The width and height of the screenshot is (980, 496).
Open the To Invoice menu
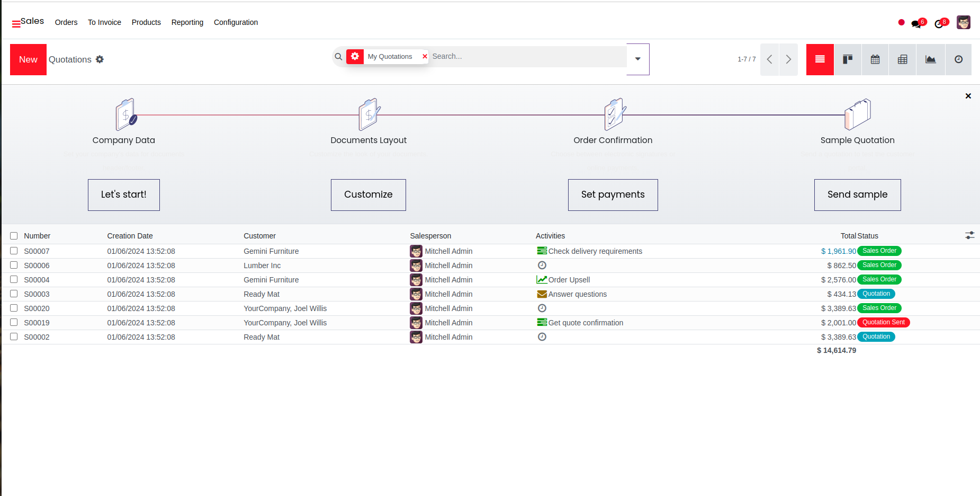[x=104, y=22]
